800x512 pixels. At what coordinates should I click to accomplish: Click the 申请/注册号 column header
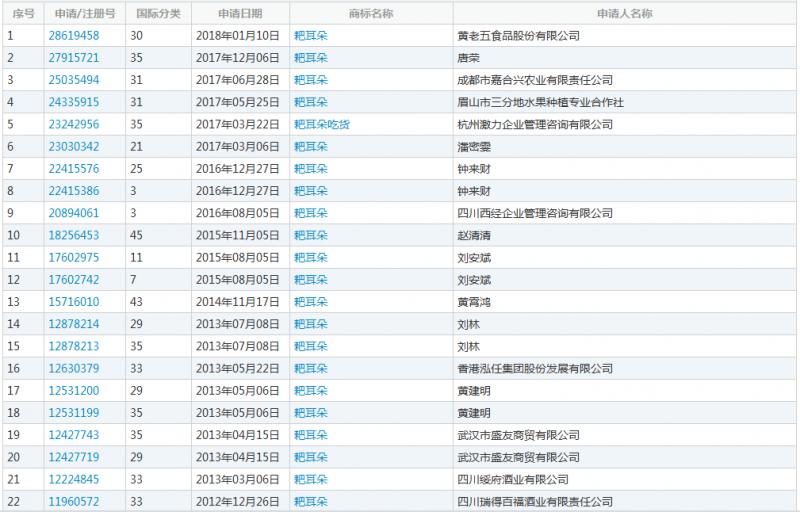[x=85, y=14]
